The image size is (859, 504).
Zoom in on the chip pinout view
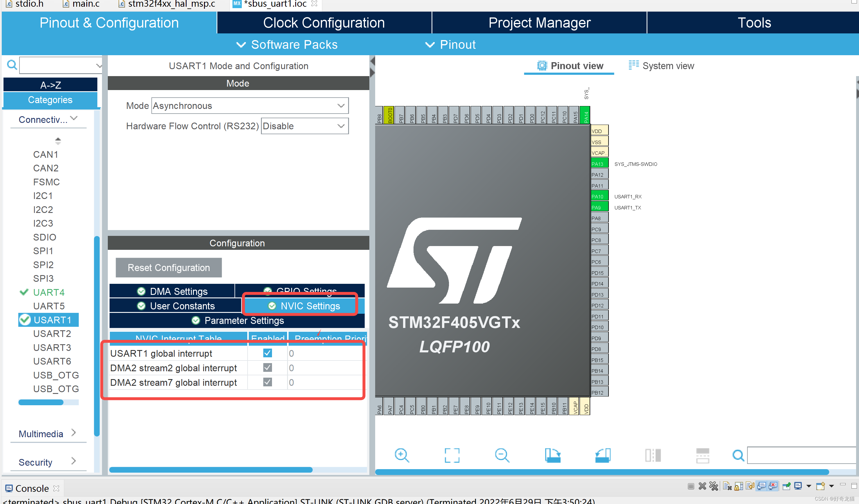402,455
